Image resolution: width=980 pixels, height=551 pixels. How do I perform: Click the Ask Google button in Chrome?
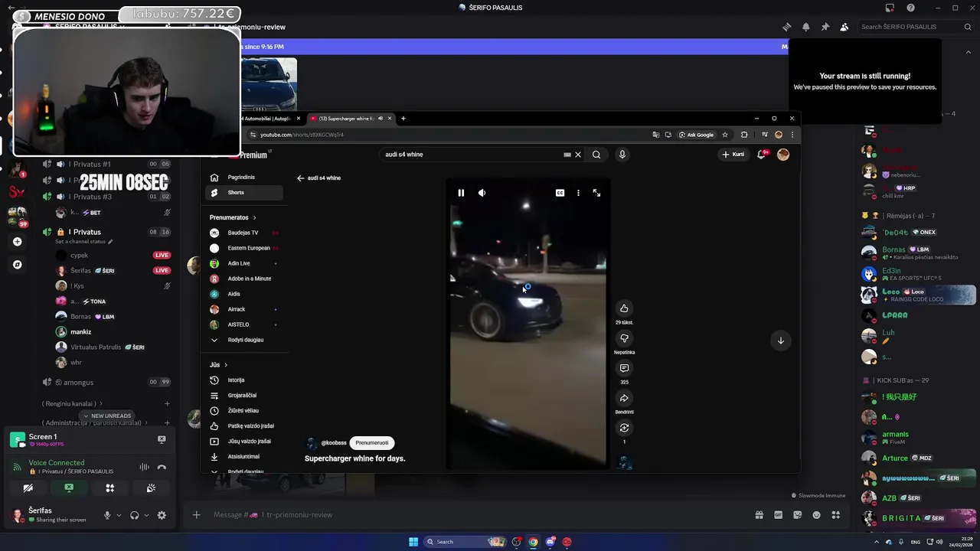click(x=696, y=135)
